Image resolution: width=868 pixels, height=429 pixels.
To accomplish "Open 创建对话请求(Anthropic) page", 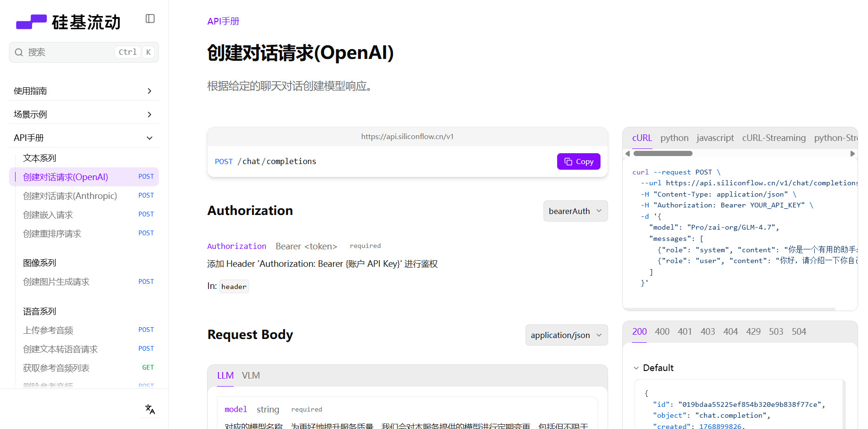I will coord(84,196).
